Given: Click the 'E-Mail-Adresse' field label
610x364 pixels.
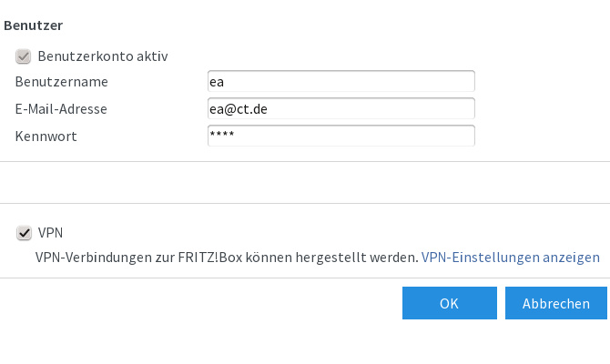Looking at the screenshot, I should (x=61, y=109).
